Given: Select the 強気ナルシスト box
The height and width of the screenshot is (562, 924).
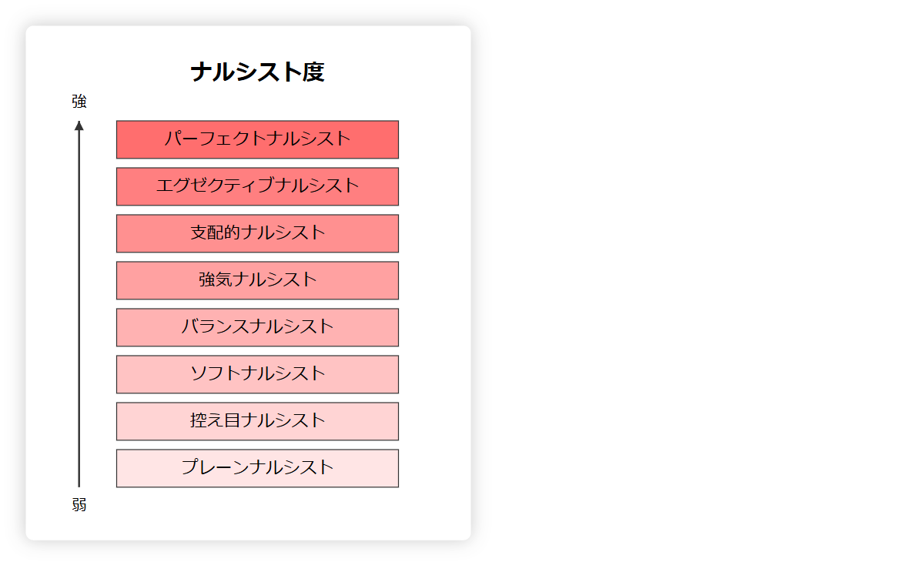Looking at the screenshot, I should [257, 280].
